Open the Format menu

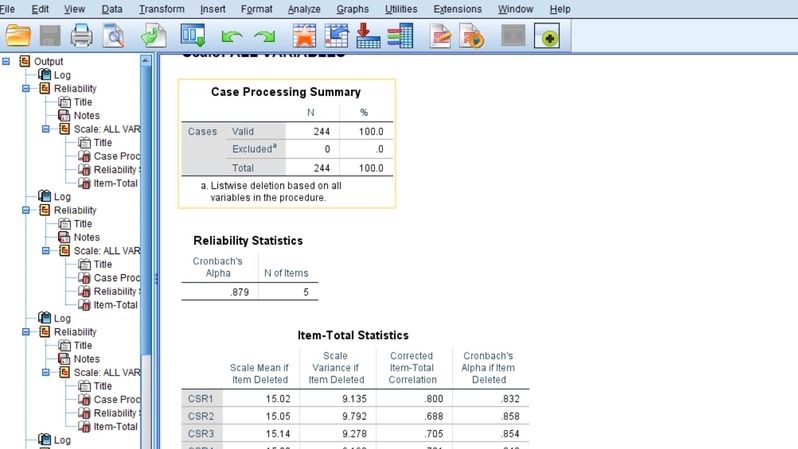tap(256, 9)
